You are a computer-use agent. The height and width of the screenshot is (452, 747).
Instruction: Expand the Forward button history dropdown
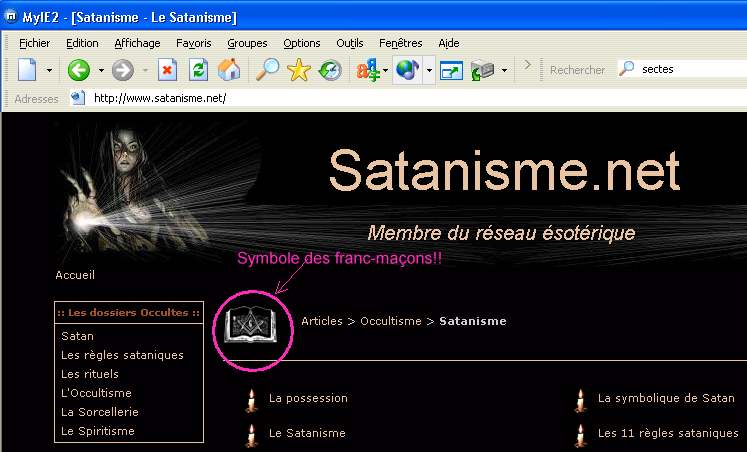pos(145,70)
